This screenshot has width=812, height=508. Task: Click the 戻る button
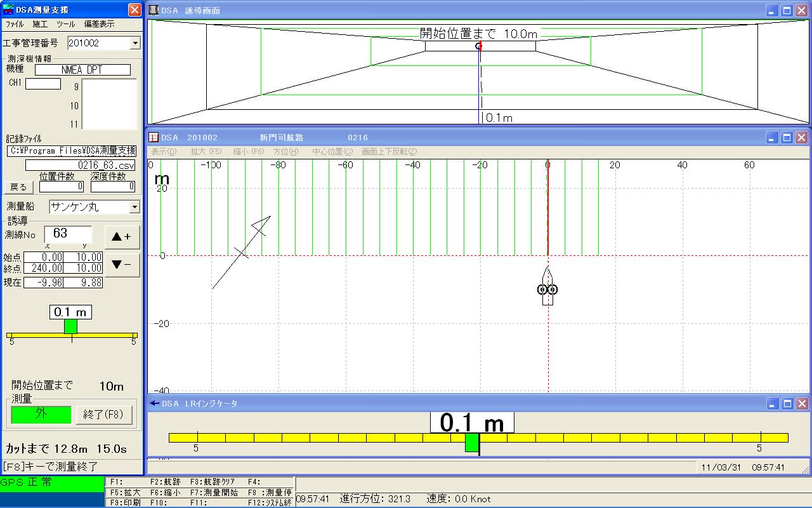(19, 187)
